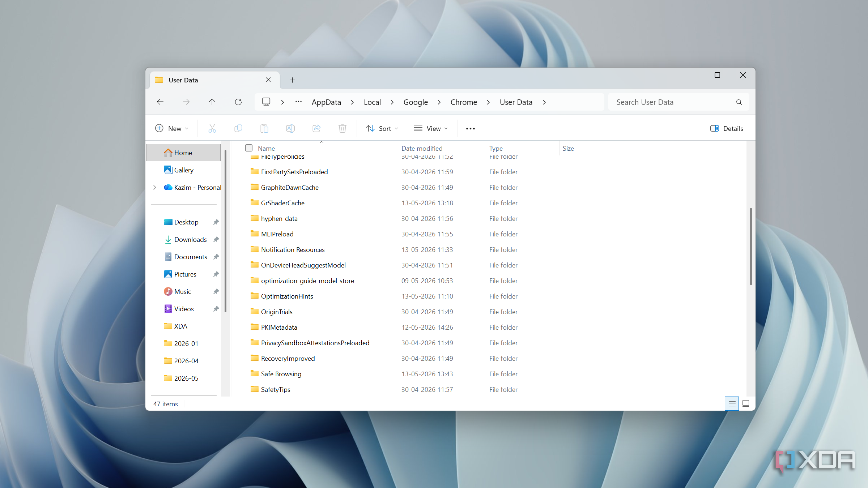Navigate to AppData in the breadcrumb

click(x=326, y=102)
